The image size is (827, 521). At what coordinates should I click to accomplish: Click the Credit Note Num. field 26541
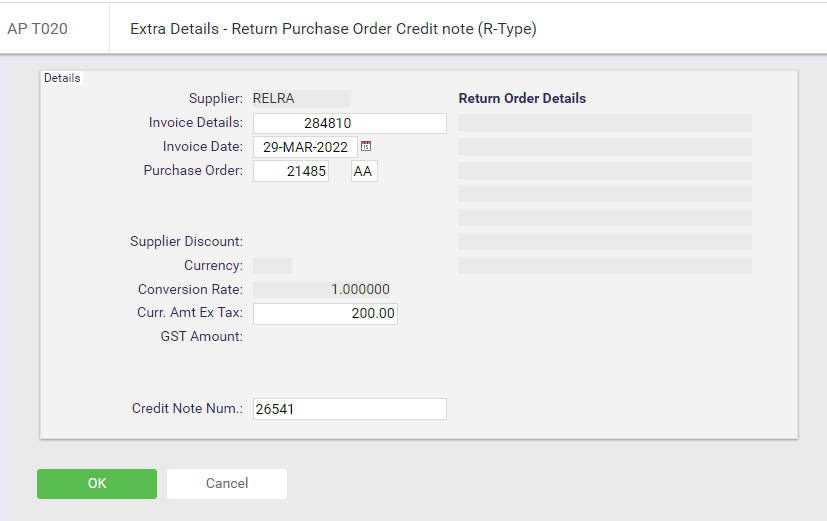tap(350, 409)
